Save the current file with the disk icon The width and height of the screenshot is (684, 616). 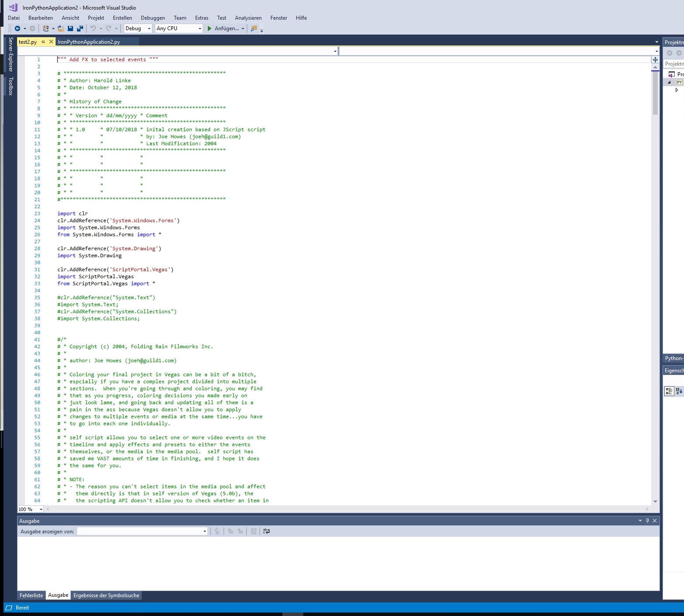click(x=70, y=28)
